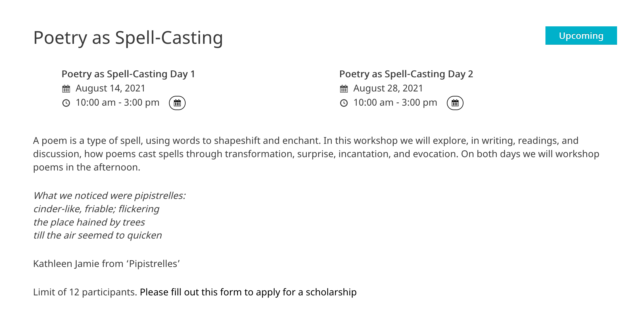Click the Day 1 add-to-calendar circle icon

pyautogui.click(x=177, y=103)
